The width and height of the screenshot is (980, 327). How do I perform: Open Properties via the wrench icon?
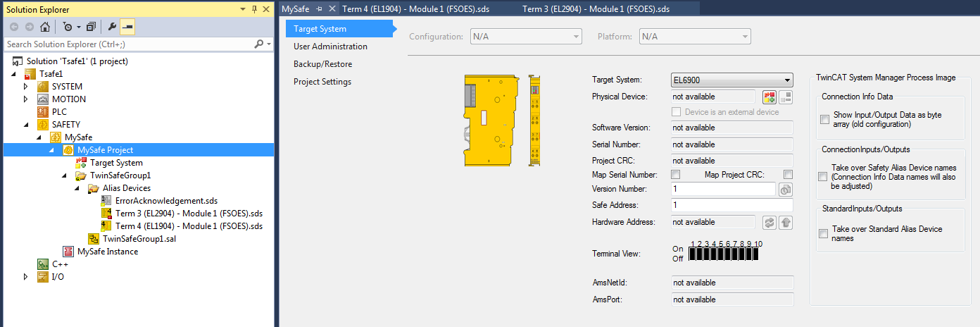[x=112, y=27]
